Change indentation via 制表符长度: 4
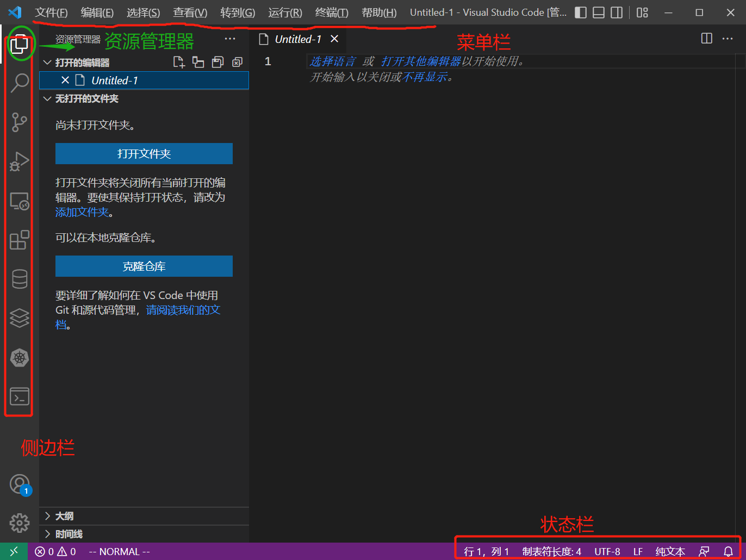The image size is (746, 560). 552,551
